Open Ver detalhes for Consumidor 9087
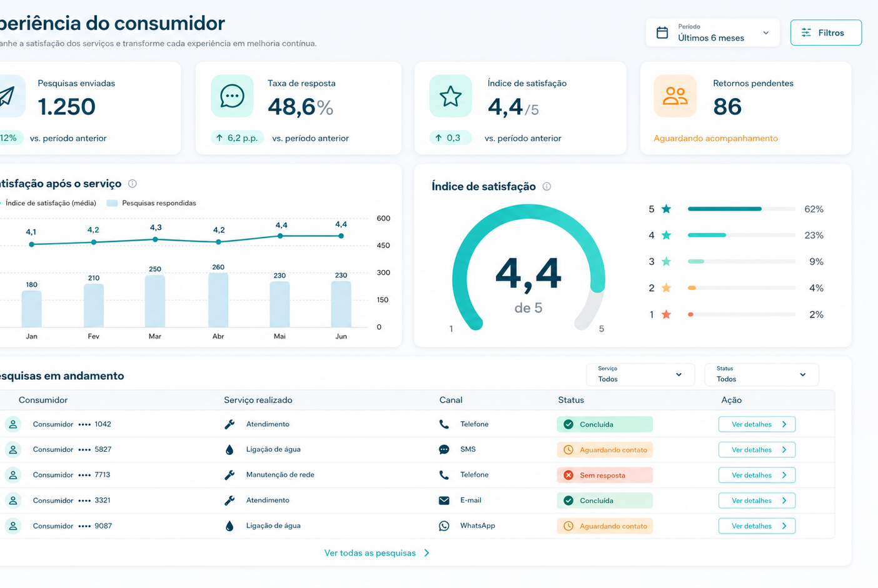 coord(757,526)
